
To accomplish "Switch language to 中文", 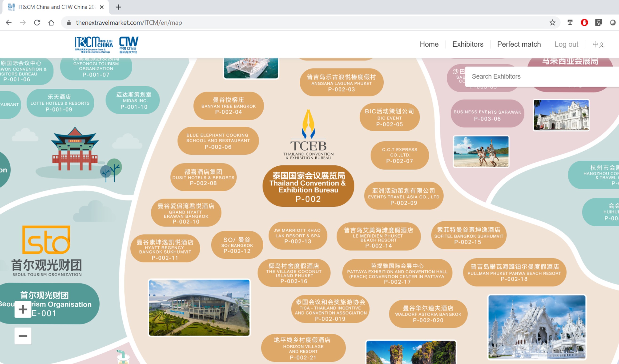I will 598,44.
